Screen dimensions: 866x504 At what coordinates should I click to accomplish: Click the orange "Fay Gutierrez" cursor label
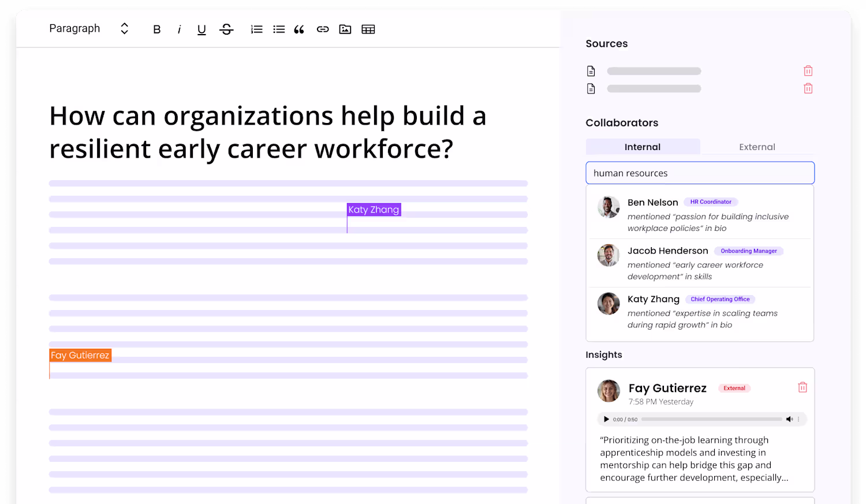pos(80,356)
